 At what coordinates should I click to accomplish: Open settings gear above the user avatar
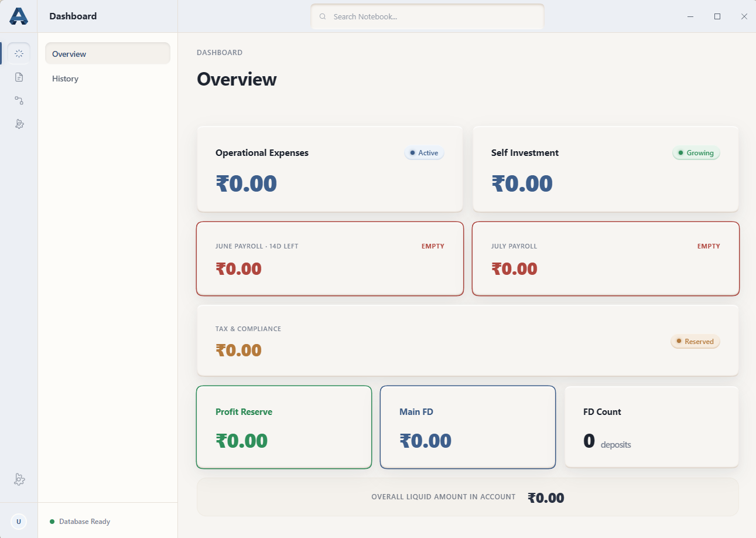coord(19,479)
